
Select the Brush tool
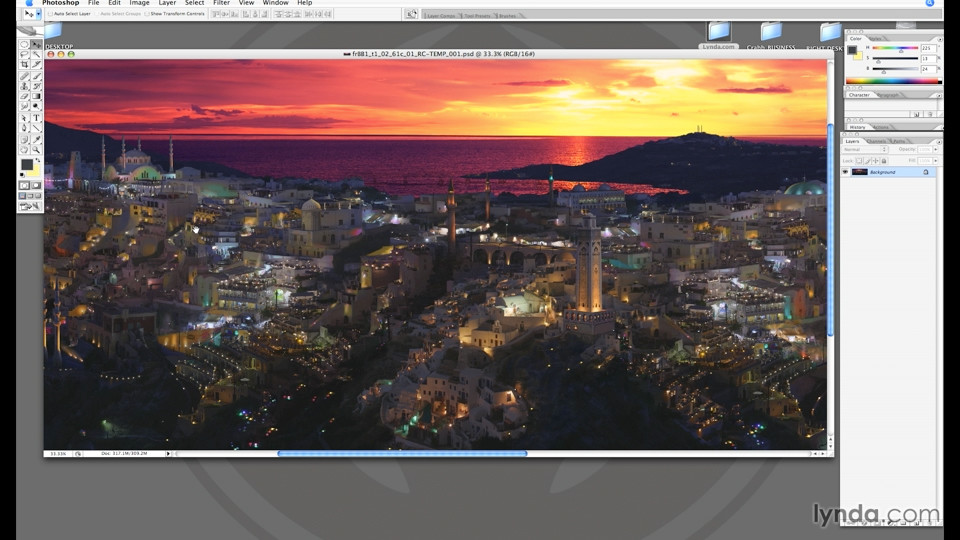pos(36,76)
